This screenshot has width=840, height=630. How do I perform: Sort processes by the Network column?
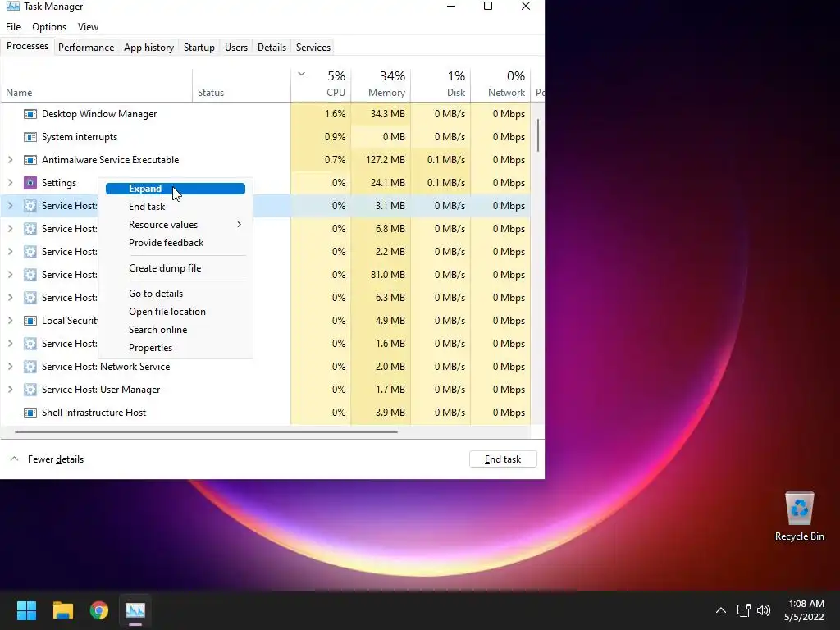click(x=501, y=84)
